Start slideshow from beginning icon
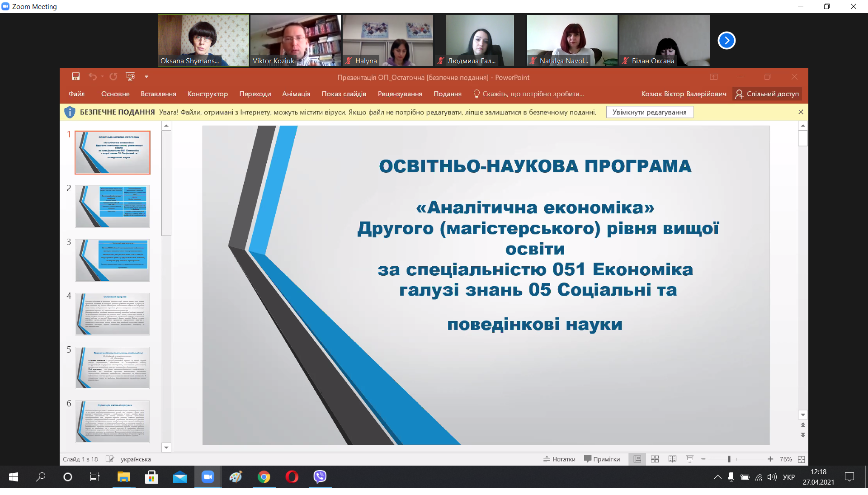Screen dimensions: 868x495 pos(130,76)
